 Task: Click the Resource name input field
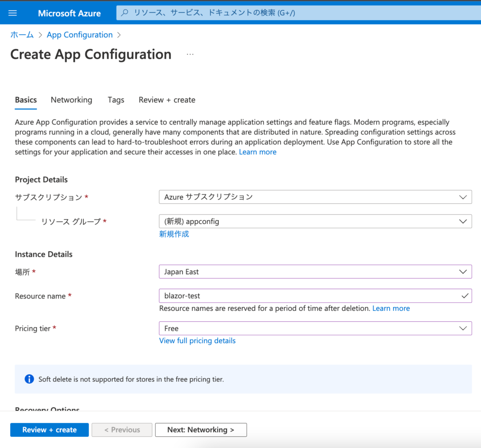[x=282, y=296]
